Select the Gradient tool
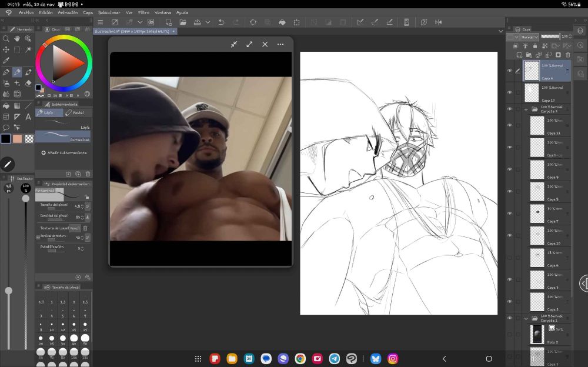The height and width of the screenshot is (367, 588). [17, 106]
